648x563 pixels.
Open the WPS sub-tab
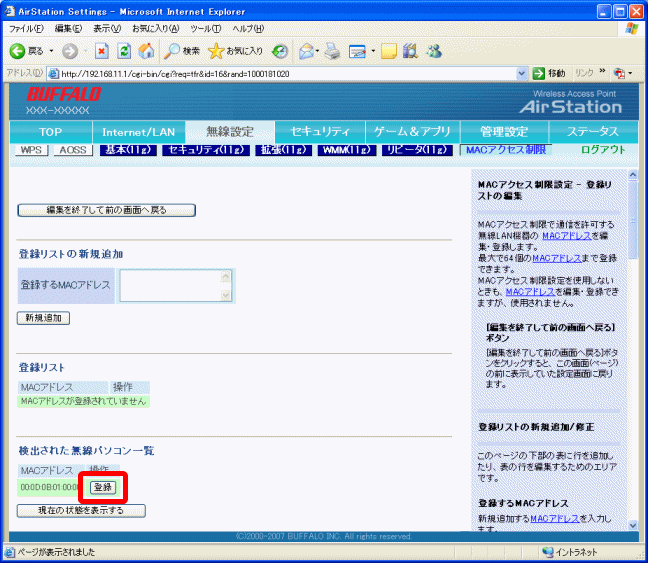coord(31,150)
